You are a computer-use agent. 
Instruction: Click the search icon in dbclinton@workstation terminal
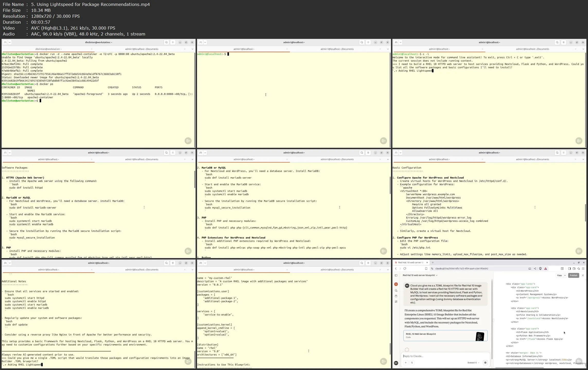click(166, 42)
